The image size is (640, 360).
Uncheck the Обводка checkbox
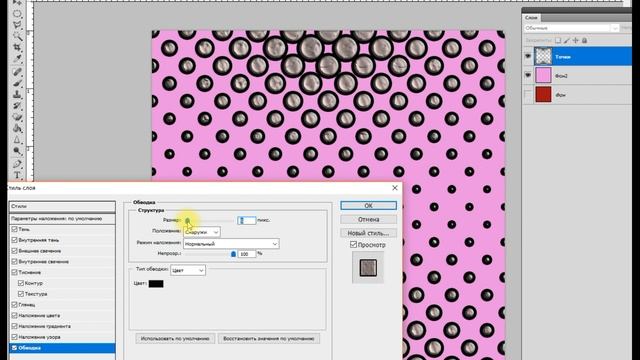tap(15, 348)
